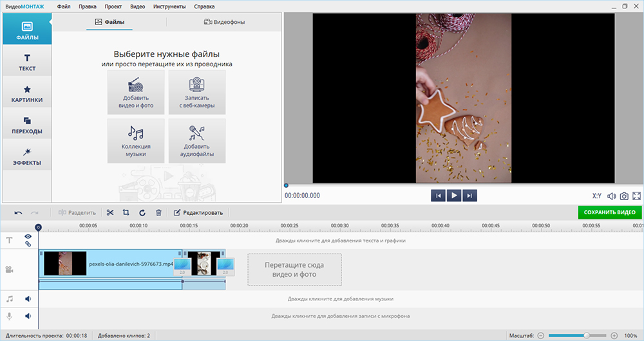Open the Инструменты menu
The height and width of the screenshot is (341, 644).
click(169, 6)
